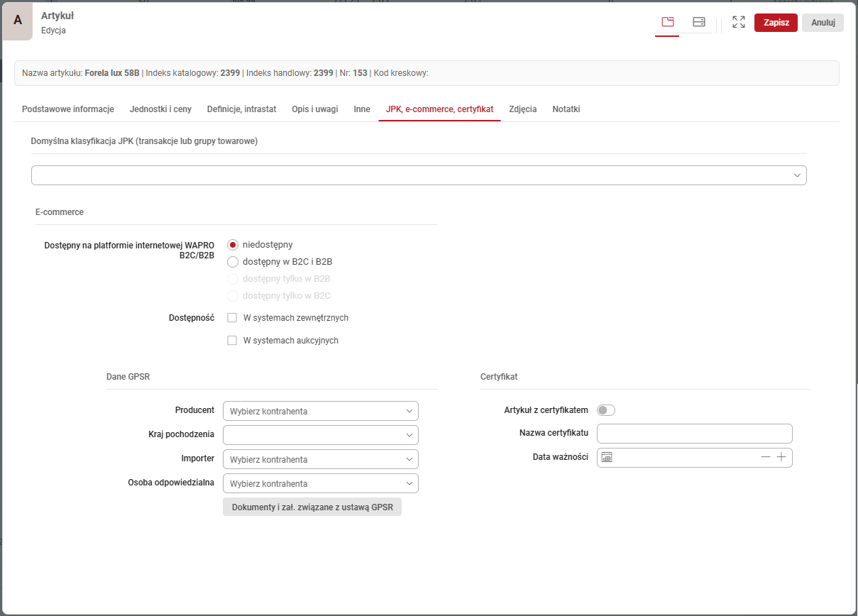Open the default JPK classification dropdown

pos(419,175)
